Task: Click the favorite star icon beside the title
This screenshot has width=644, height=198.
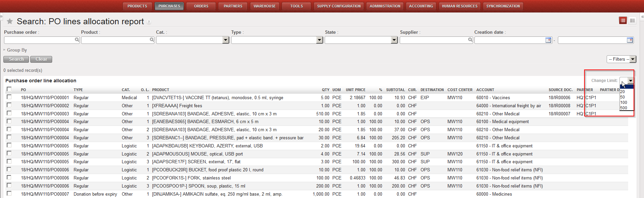Action: click(x=10, y=21)
